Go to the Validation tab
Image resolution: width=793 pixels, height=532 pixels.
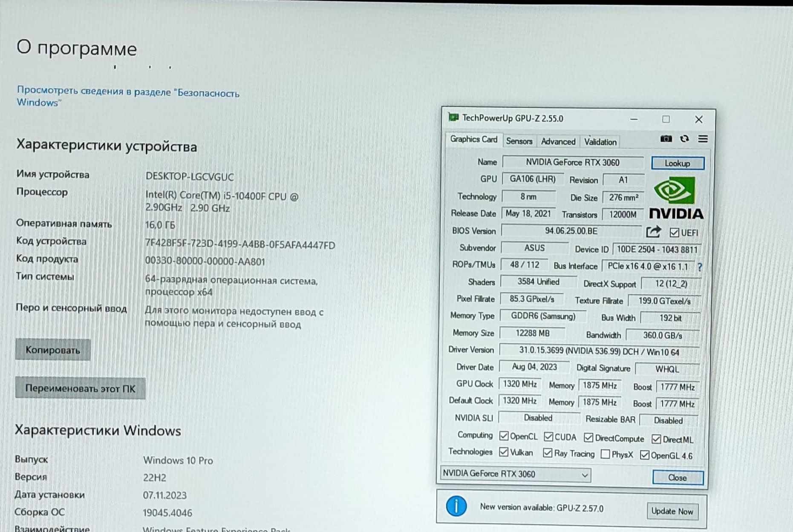[600, 142]
